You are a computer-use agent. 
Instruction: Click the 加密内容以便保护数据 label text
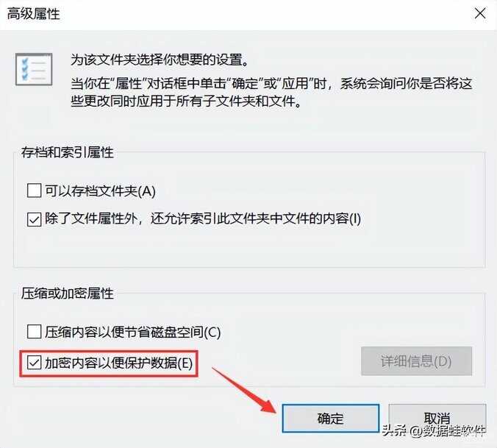(118, 363)
